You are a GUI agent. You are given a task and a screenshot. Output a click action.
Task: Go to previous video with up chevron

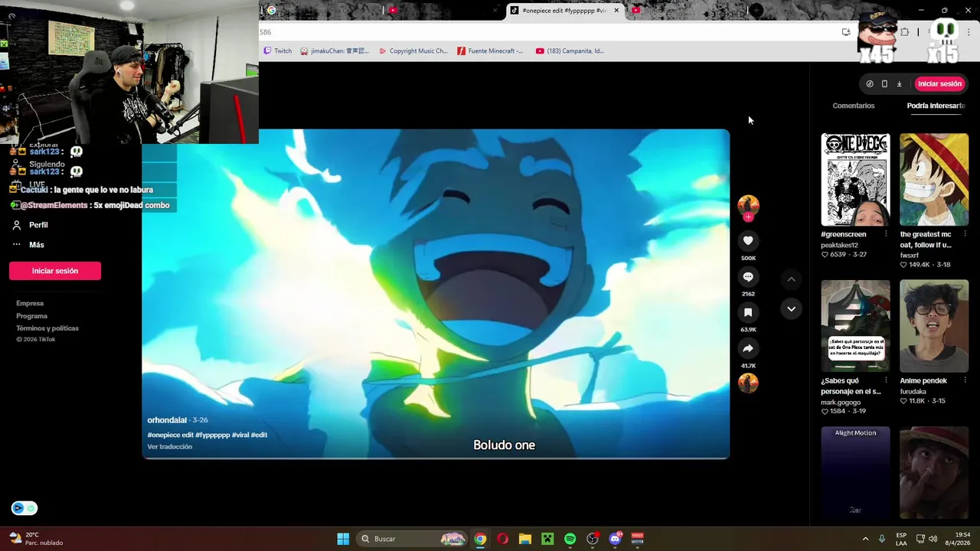point(791,279)
